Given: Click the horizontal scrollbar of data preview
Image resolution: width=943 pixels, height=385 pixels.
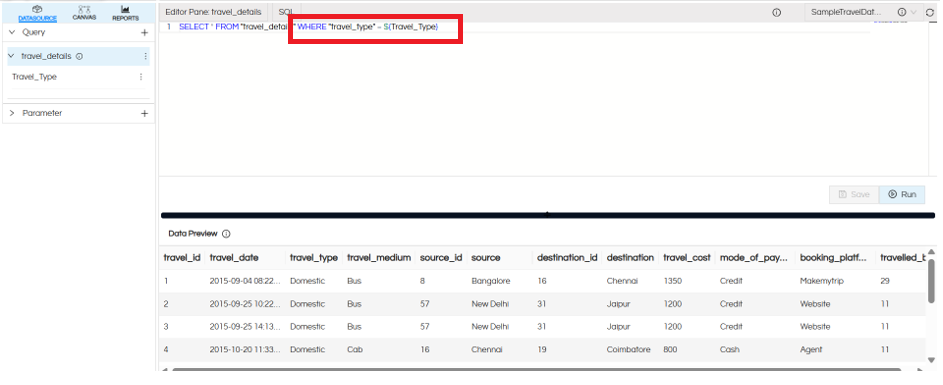Looking at the screenshot, I should pos(535,370).
